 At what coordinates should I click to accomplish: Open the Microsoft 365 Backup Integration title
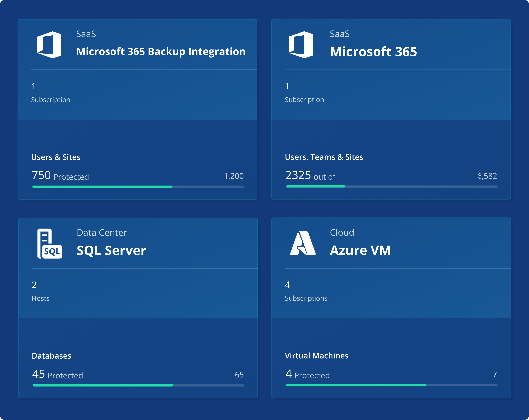point(161,52)
